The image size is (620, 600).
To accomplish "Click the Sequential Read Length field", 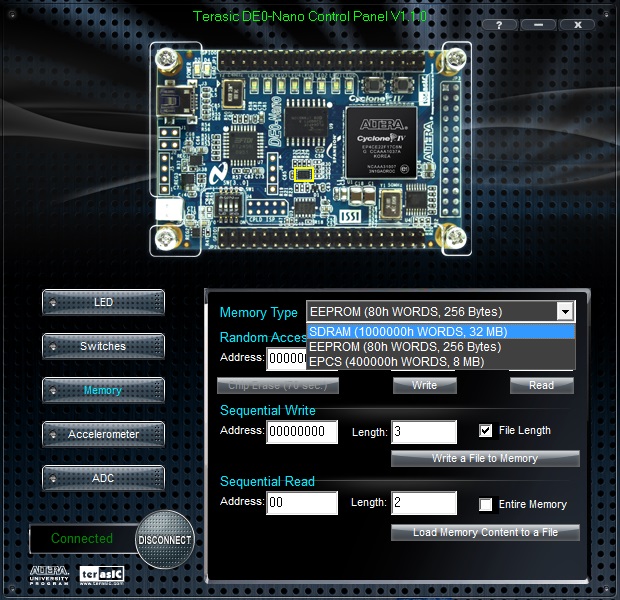I will 424,503.
